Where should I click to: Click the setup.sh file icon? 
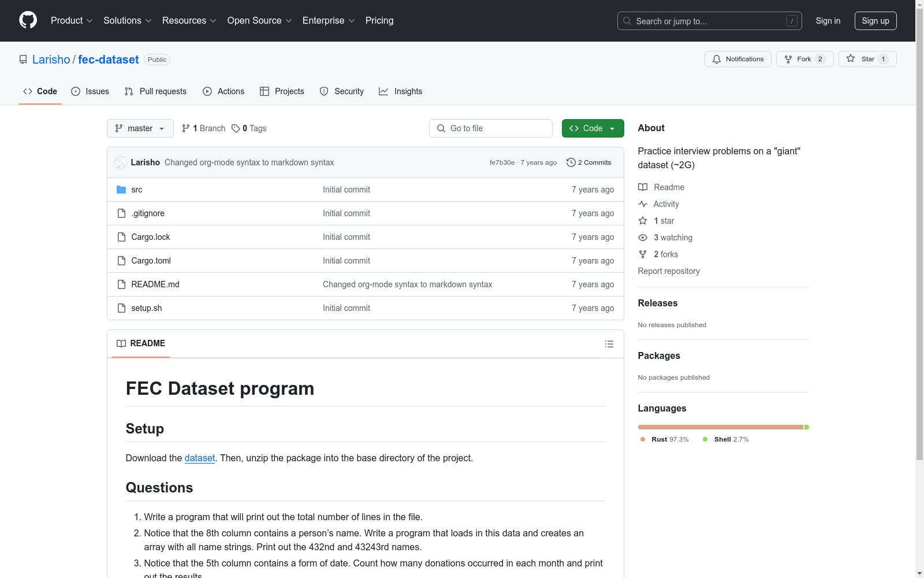pos(121,308)
